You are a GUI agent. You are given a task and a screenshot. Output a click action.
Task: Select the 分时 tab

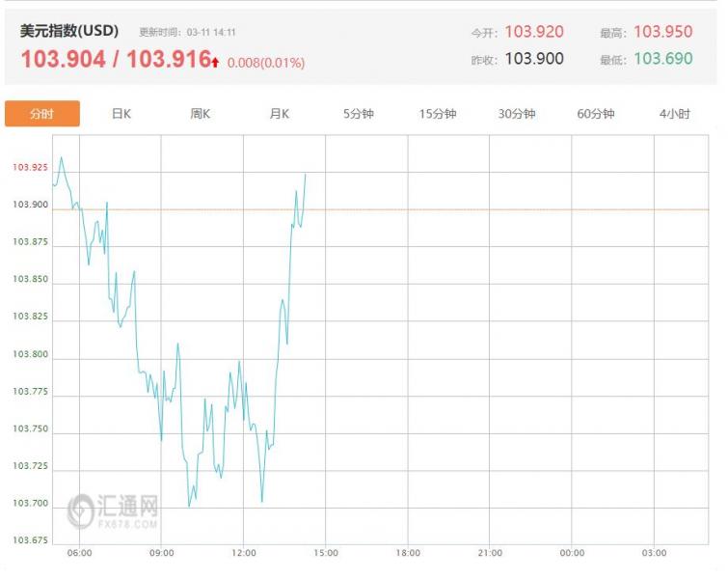coord(42,114)
